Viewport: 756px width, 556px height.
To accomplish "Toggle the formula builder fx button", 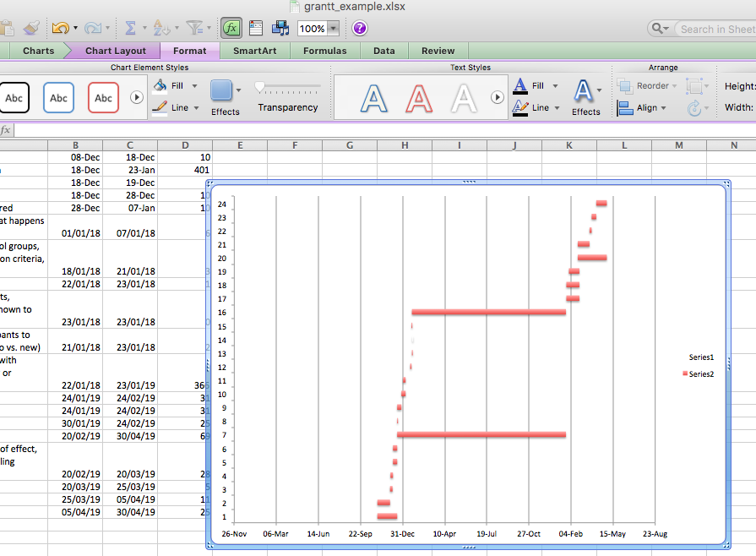I will 231,29.
